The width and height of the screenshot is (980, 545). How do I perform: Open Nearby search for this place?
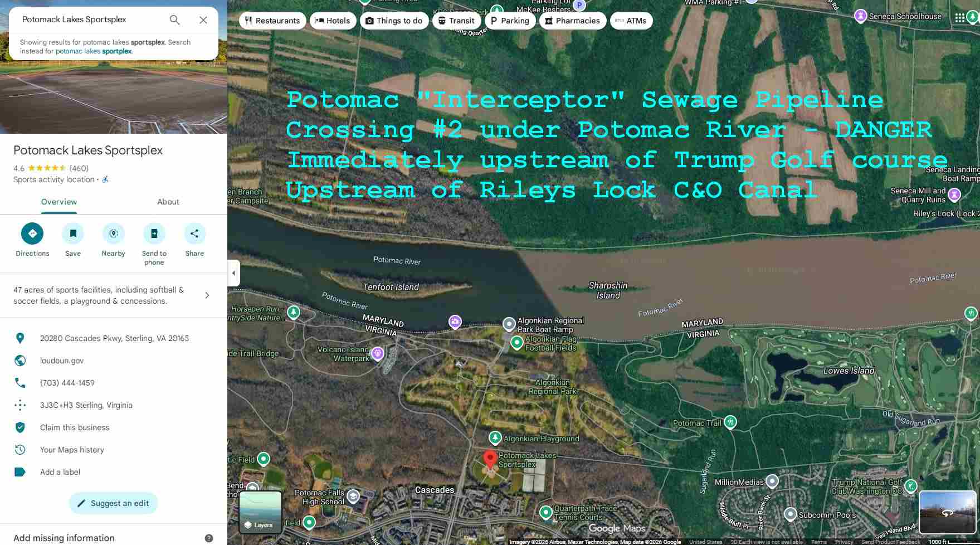tap(114, 233)
